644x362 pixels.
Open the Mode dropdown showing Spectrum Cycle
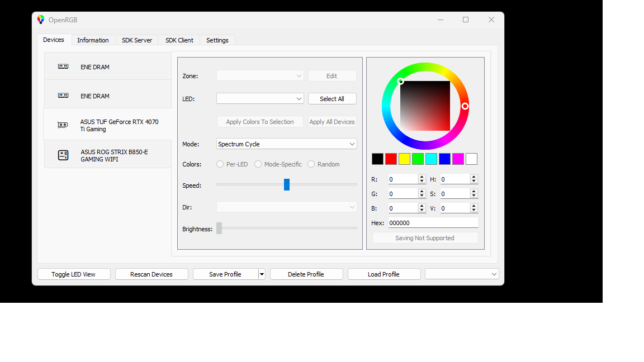(287, 144)
